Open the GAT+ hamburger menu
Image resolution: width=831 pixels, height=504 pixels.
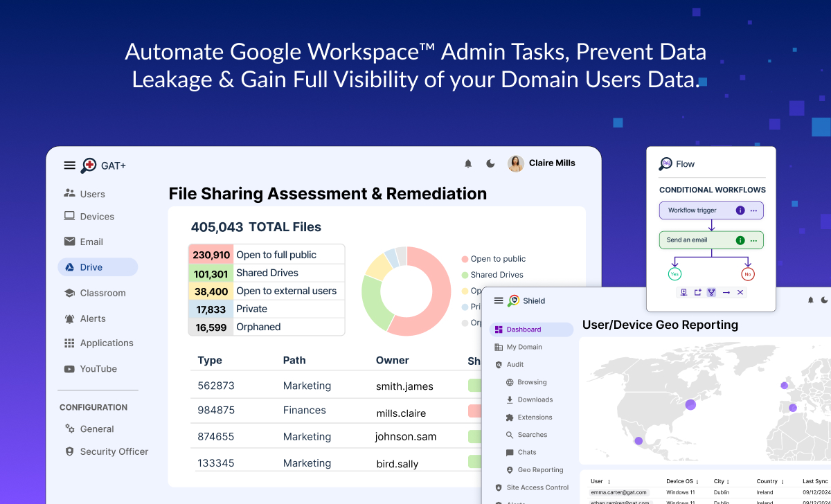click(x=69, y=165)
